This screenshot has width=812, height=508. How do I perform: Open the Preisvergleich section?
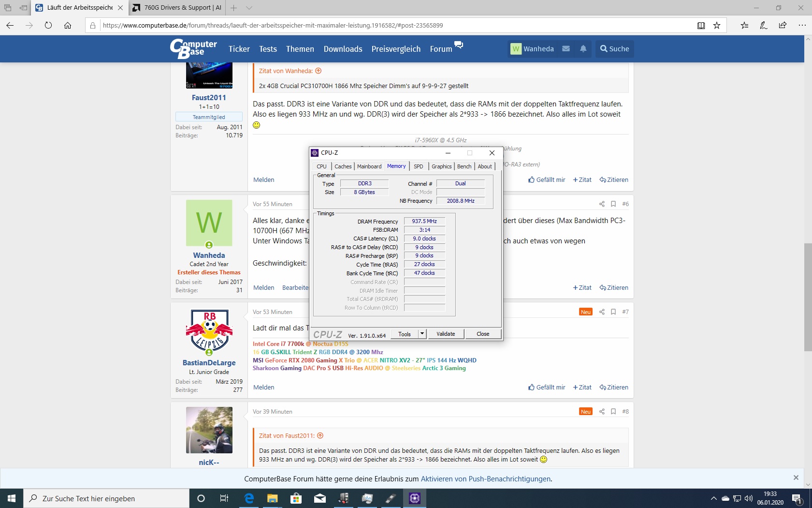396,49
